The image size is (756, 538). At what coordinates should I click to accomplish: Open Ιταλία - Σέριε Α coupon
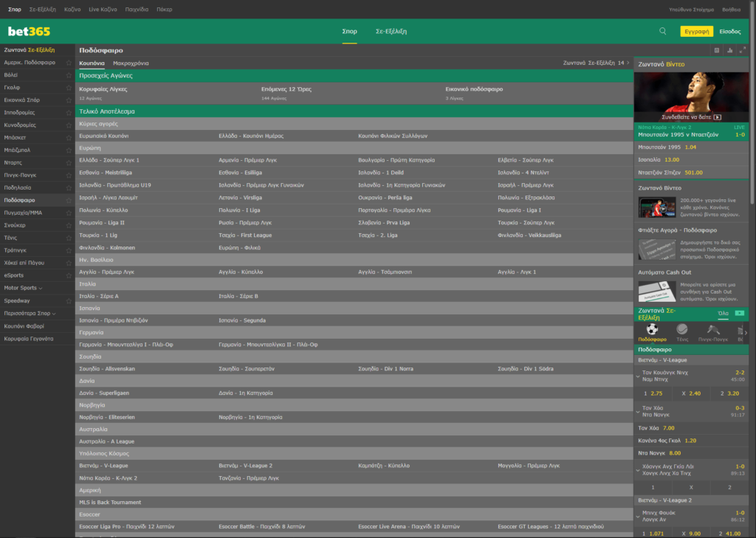click(98, 296)
